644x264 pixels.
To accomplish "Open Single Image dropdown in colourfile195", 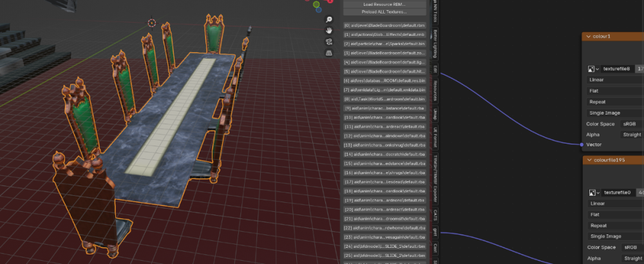I will tap(616, 236).
